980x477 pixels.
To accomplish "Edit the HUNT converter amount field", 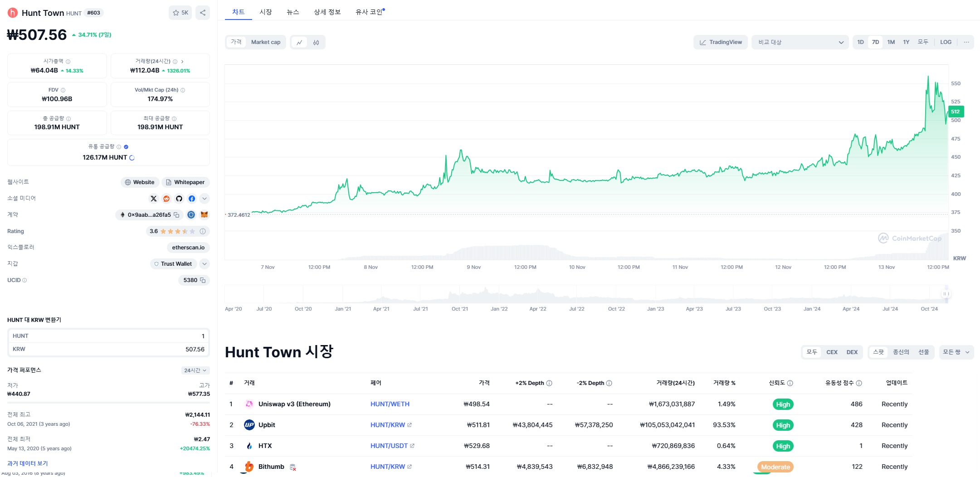I will 108,336.
